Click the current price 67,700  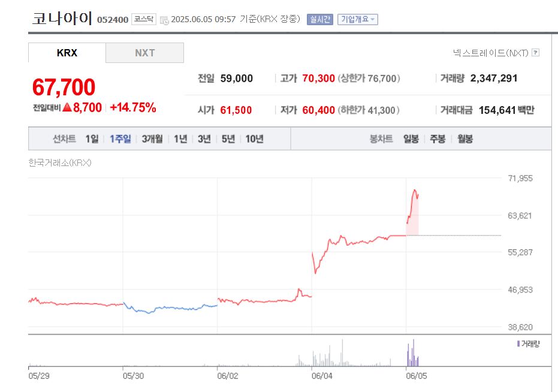64,88
